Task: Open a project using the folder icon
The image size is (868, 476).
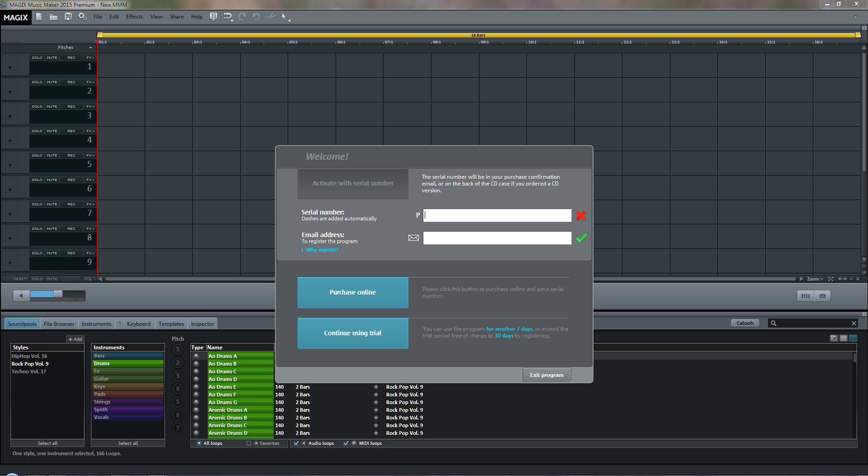Action: [53, 17]
